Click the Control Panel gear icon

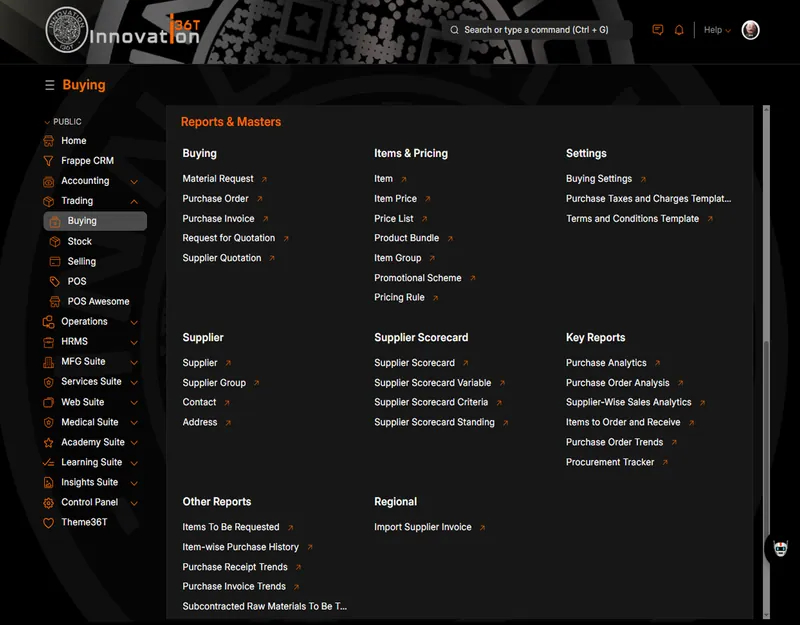[48, 503]
